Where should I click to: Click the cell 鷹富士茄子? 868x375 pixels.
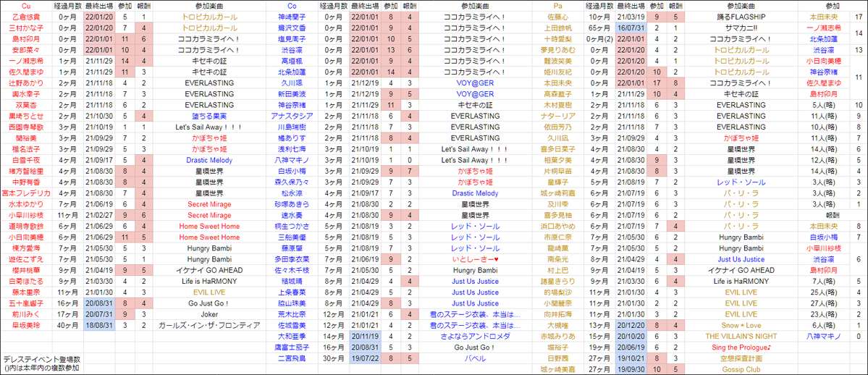coord(292,347)
